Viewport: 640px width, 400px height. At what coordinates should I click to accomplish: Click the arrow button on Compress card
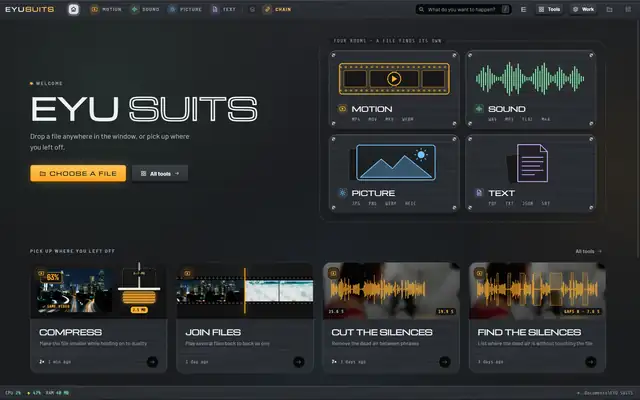(152, 362)
